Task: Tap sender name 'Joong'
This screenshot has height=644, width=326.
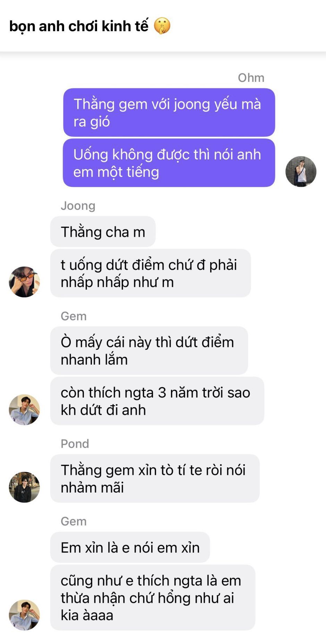Action: (x=78, y=206)
